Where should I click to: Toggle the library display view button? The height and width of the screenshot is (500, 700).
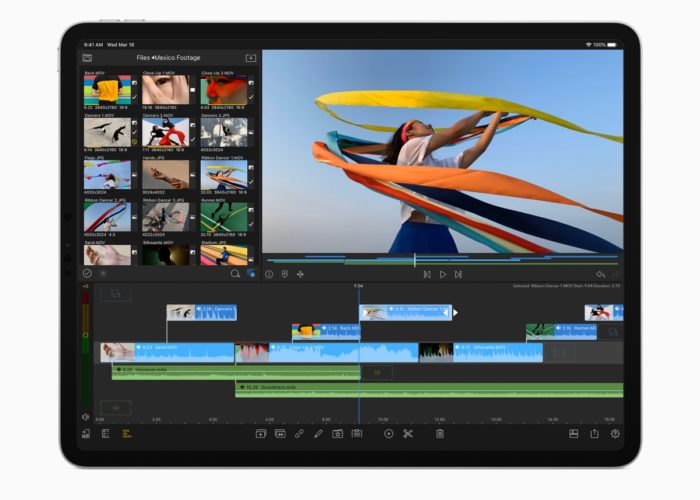pos(251,274)
